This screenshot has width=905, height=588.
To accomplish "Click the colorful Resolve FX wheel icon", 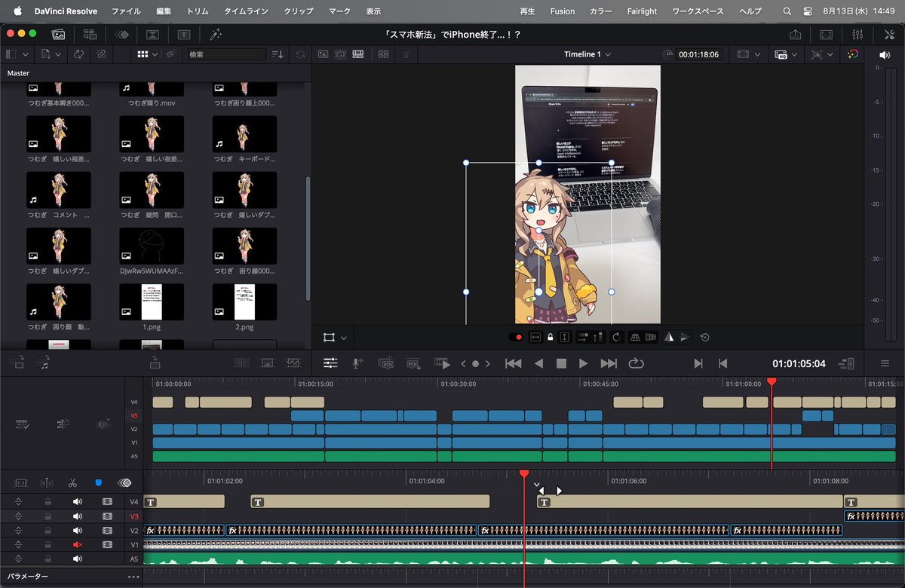I will (x=853, y=54).
